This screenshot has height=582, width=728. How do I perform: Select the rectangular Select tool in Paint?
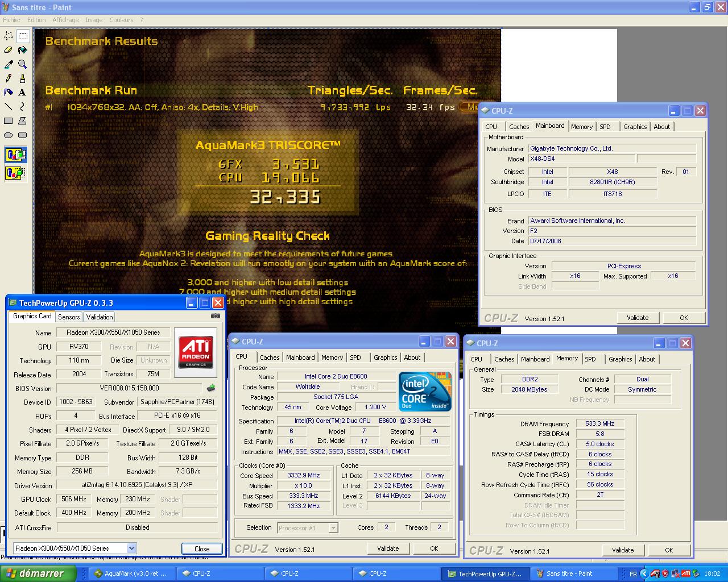point(22,36)
